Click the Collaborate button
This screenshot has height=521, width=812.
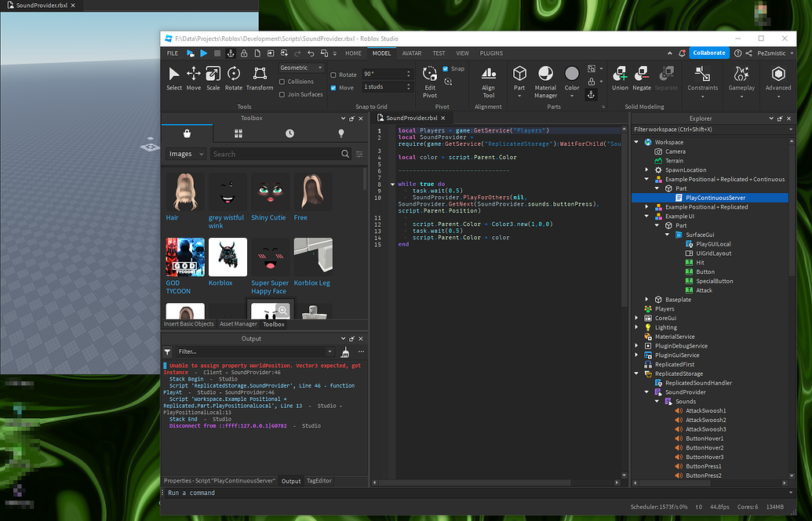pyautogui.click(x=709, y=53)
